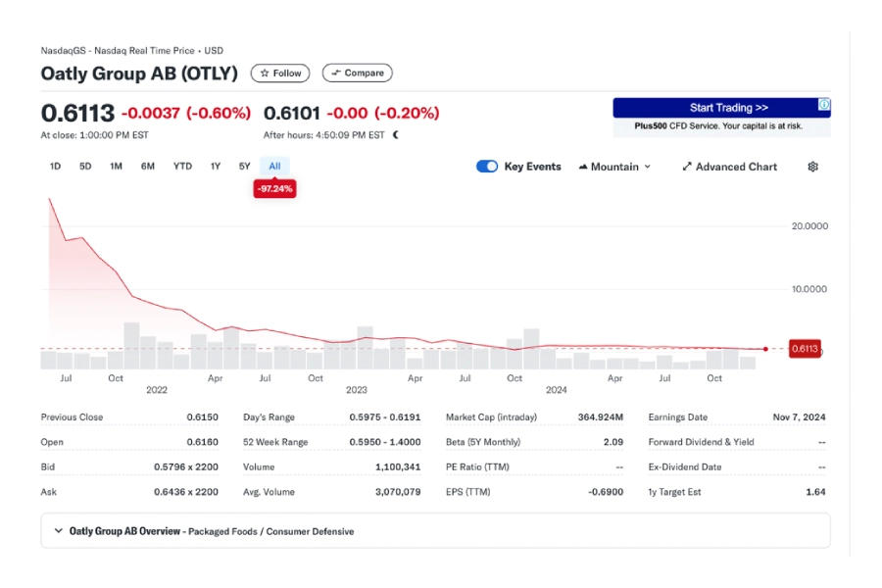Screen dimensions: 882x588
Task: Click the chart settings gear icon
Action: [812, 167]
